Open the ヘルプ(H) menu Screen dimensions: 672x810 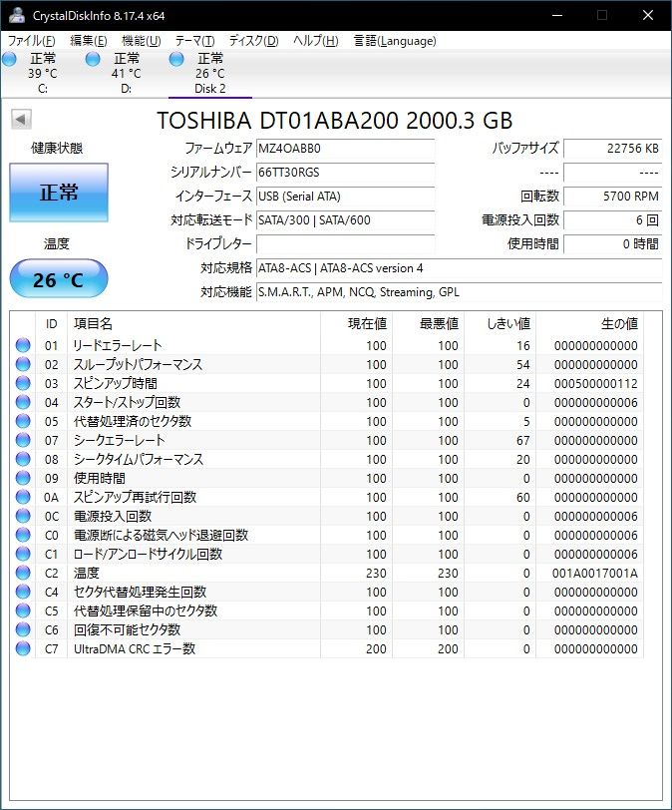click(316, 41)
